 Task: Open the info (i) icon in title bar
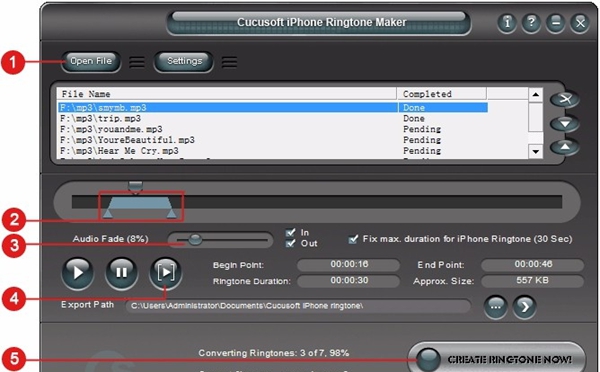507,23
